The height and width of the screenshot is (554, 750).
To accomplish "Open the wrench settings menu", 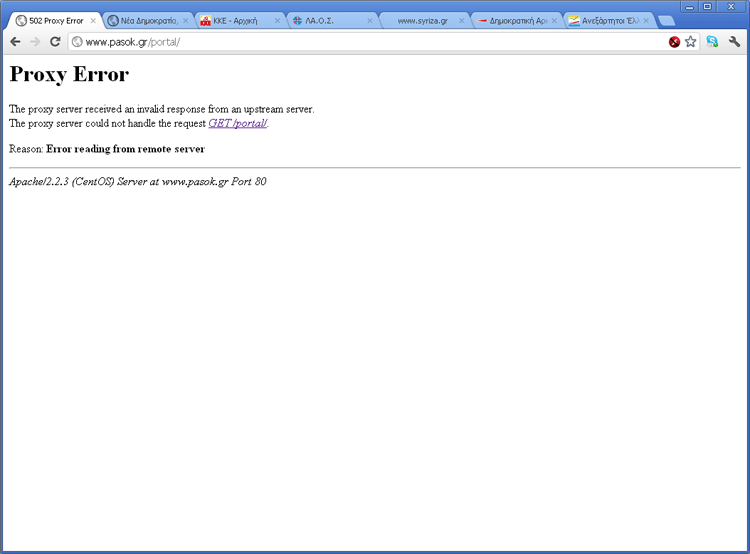I will click(x=734, y=42).
